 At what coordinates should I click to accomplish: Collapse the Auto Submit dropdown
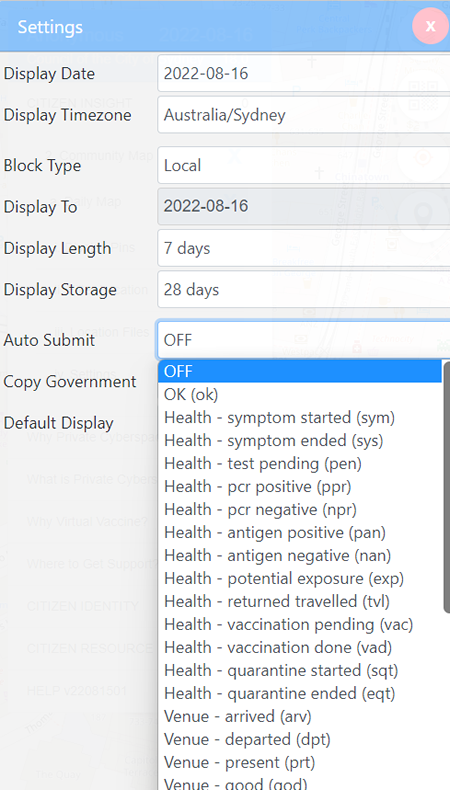(x=303, y=340)
